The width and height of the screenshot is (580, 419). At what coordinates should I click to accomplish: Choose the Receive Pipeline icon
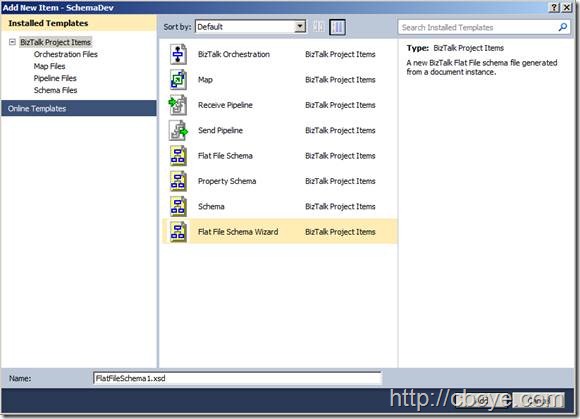pos(178,105)
